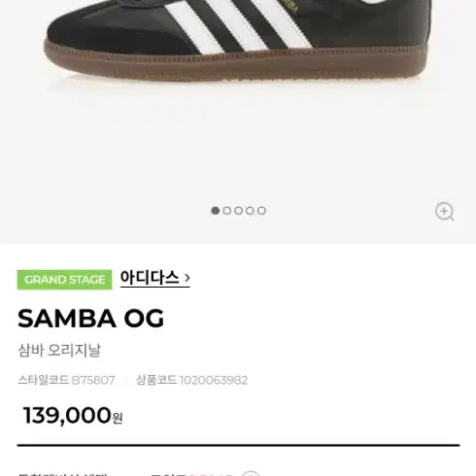Screen dimensions: 476x476
Task: Tap the 삼바 오리지날 subtitle text
Action: click(x=59, y=350)
